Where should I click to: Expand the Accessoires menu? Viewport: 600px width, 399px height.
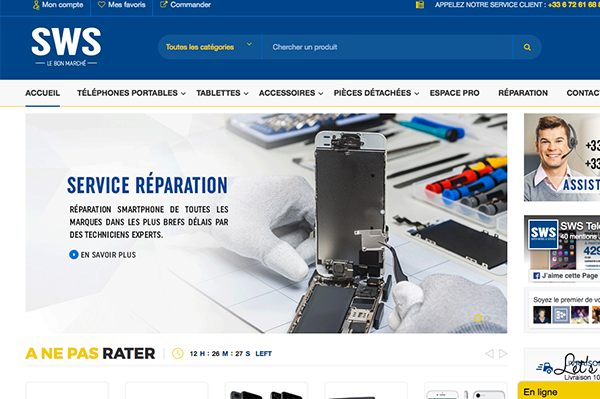click(291, 93)
